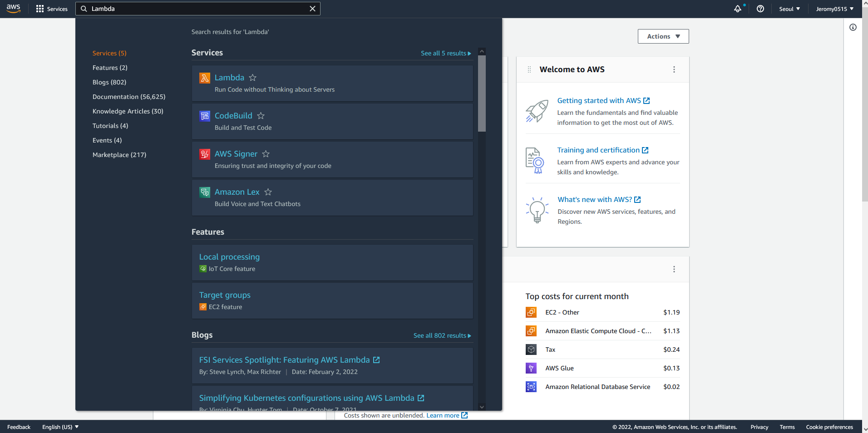Open Getting started with AWS link
This screenshot has width=868, height=433.
pyautogui.click(x=603, y=101)
